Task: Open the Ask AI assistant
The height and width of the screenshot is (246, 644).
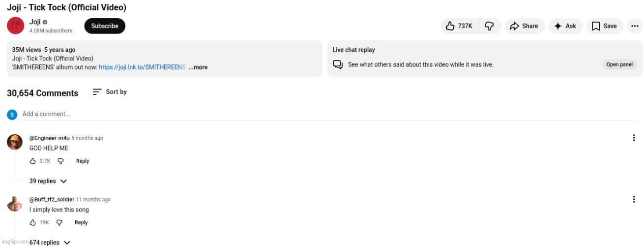Action: pos(565,26)
